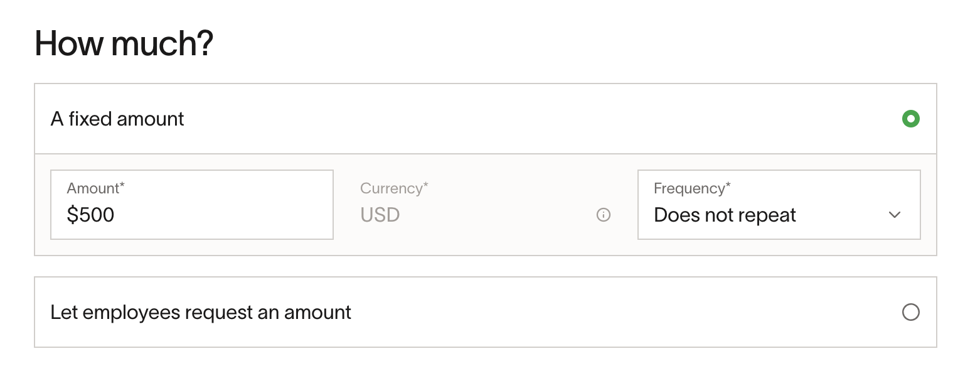Expand the Frequency chevron arrow
The image size is (980, 383).
pyautogui.click(x=895, y=215)
